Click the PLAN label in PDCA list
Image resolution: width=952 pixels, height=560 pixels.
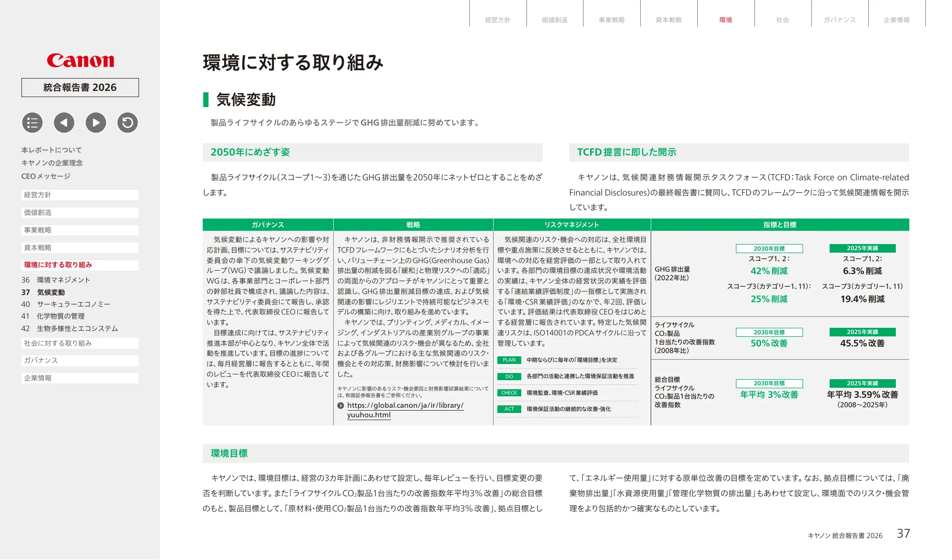click(x=509, y=360)
